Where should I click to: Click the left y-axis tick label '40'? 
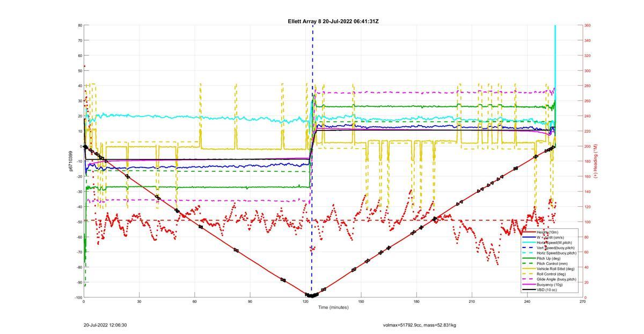(x=79, y=86)
